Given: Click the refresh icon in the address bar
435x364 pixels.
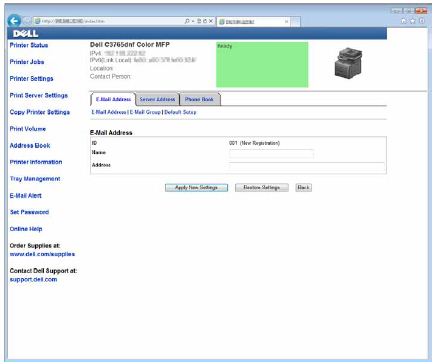Looking at the screenshot, I should coord(205,21).
